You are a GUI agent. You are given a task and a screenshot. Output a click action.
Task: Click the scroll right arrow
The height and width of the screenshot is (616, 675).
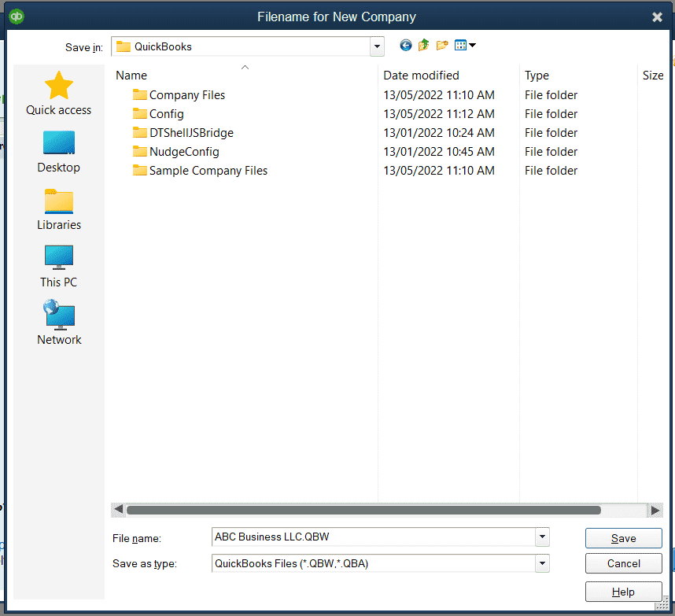(x=655, y=510)
